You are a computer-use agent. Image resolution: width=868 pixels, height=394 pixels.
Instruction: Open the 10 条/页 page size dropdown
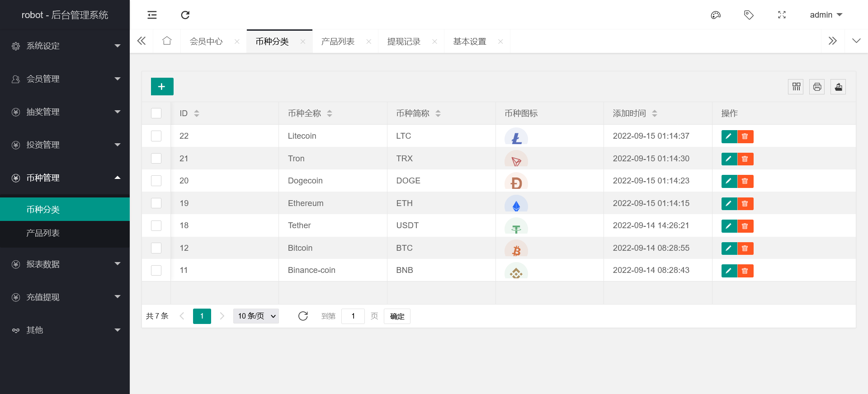[256, 316]
